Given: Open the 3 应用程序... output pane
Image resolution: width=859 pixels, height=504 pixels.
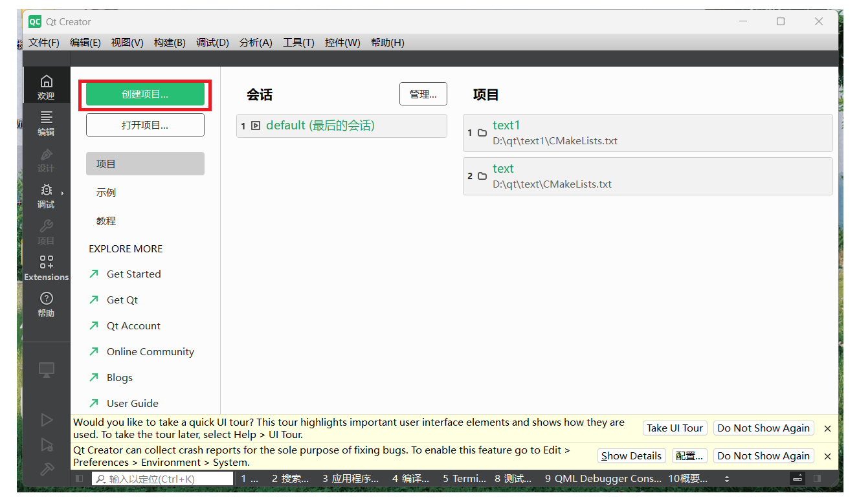Looking at the screenshot, I should [x=350, y=479].
